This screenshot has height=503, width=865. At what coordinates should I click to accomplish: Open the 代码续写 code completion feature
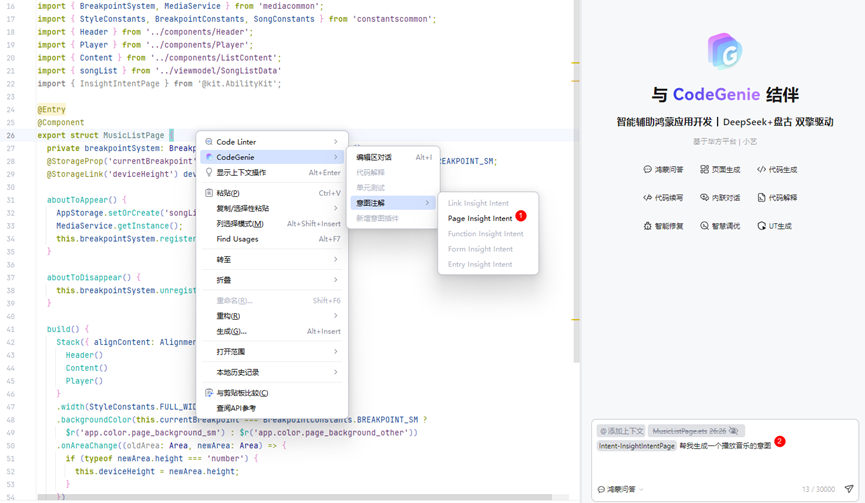[664, 198]
